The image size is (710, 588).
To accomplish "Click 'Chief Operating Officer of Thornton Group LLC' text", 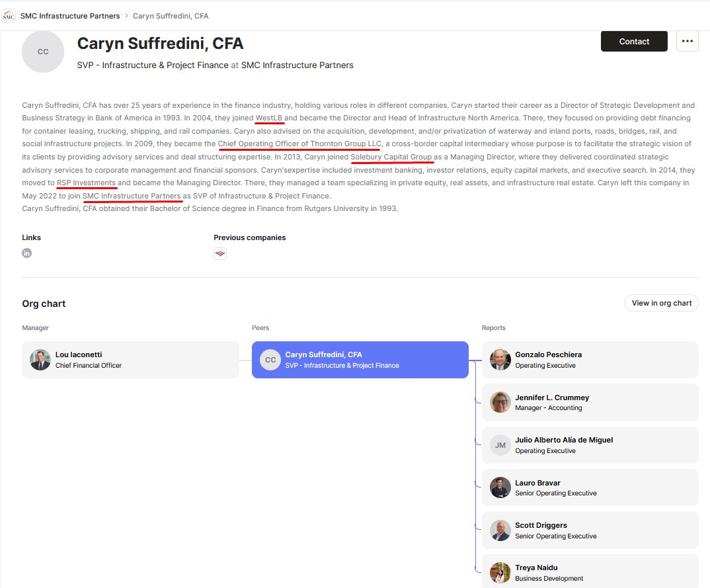I will pyautogui.click(x=299, y=144).
